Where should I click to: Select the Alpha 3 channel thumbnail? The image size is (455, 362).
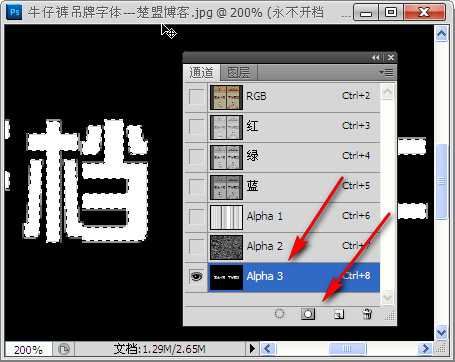[226, 277]
